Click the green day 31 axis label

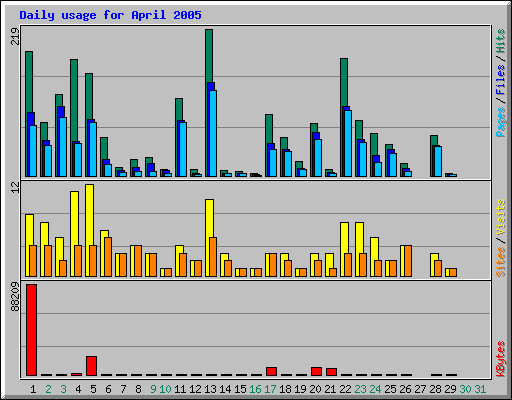point(480,389)
